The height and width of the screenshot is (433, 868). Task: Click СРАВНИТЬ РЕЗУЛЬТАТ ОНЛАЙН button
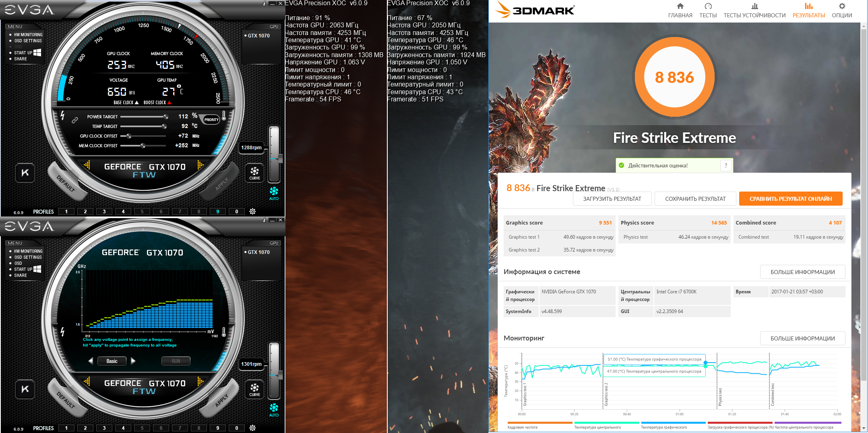tap(791, 199)
